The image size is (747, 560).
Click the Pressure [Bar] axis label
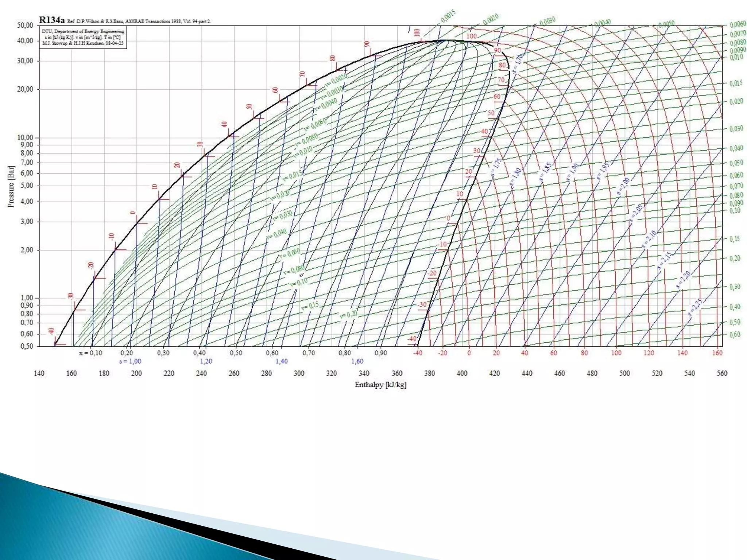(11, 187)
